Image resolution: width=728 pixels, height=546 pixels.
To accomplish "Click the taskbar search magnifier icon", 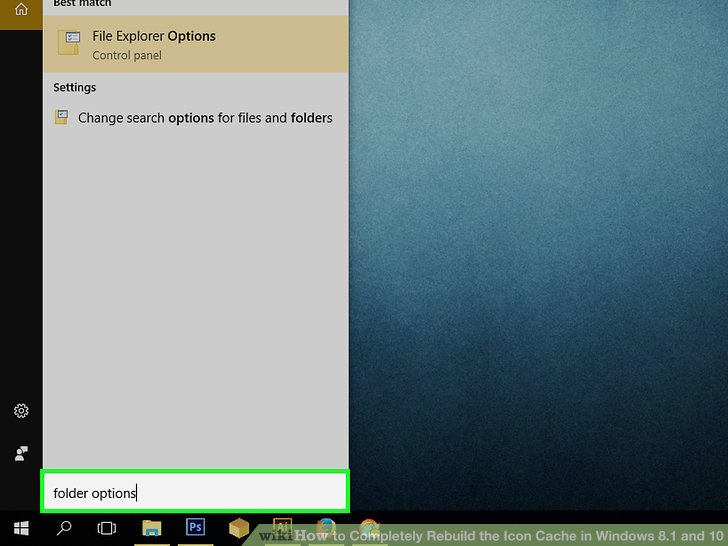I will tap(64, 528).
